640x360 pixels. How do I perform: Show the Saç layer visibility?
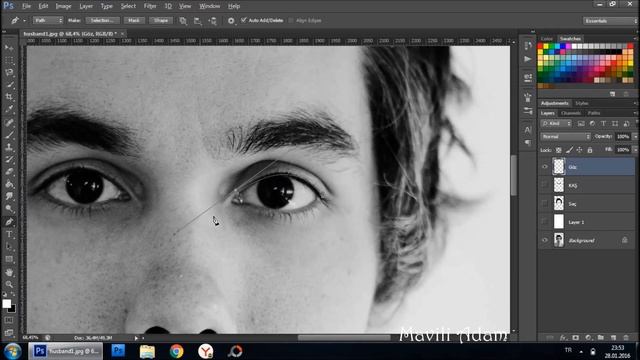pyautogui.click(x=544, y=203)
